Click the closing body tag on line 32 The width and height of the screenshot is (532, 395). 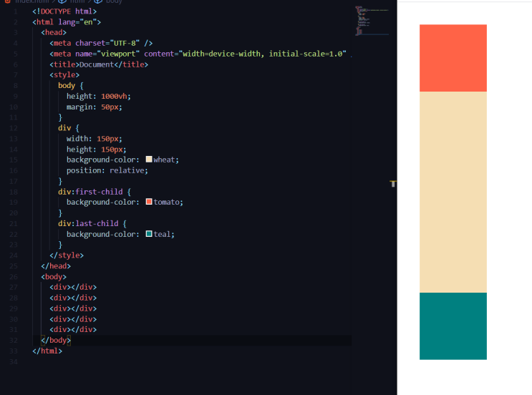pos(56,340)
